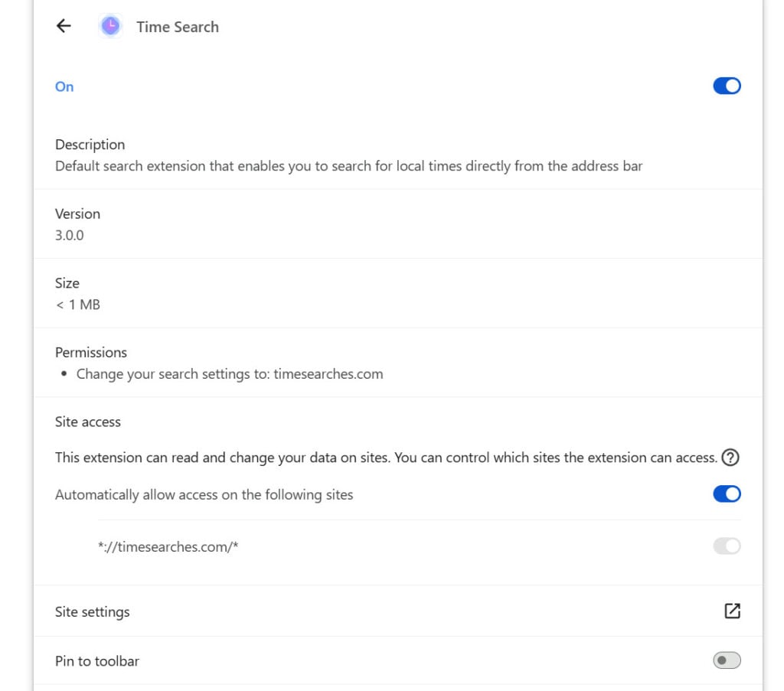
Task: Turn off the Time Search extension toggle
Action: 727,86
